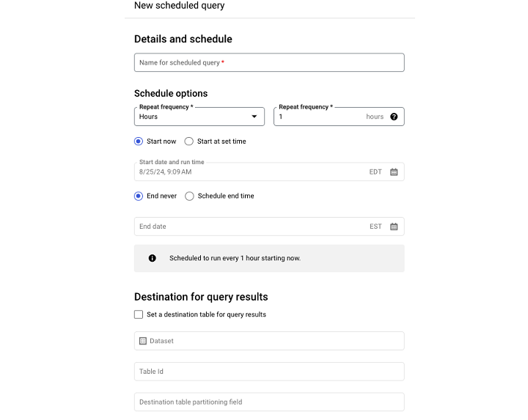Click the help icon beside hours field
Viewport: 528px width, 420px height.
394,117
